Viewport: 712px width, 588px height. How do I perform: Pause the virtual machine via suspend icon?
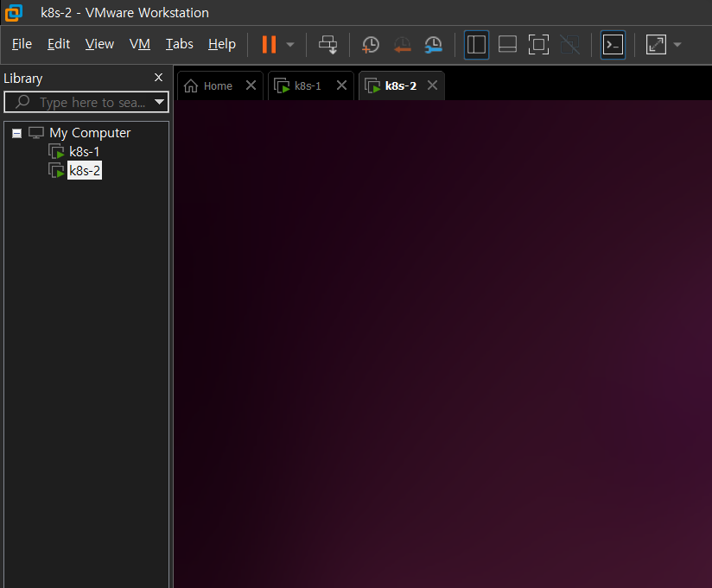pyautogui.click(x=269, y=44)
